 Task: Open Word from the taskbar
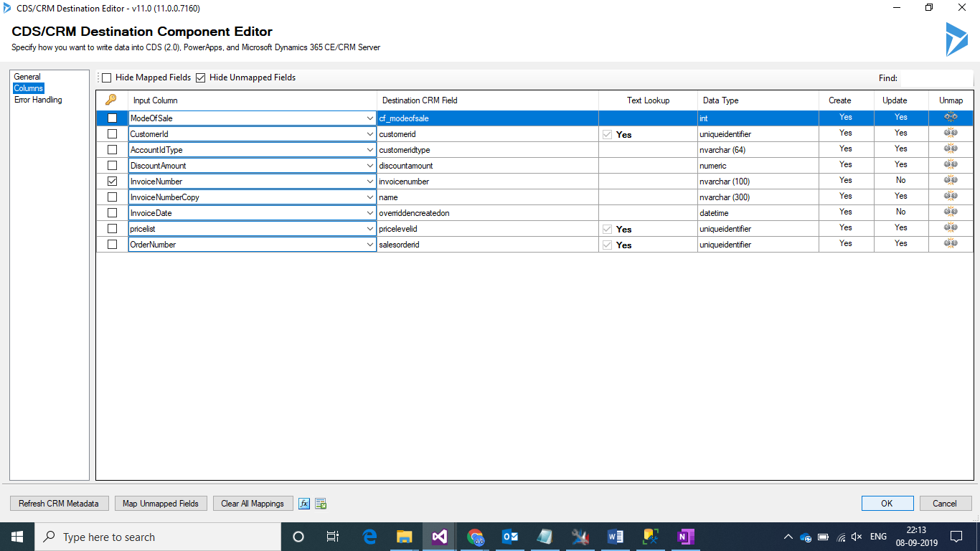[x=616, y=537]
